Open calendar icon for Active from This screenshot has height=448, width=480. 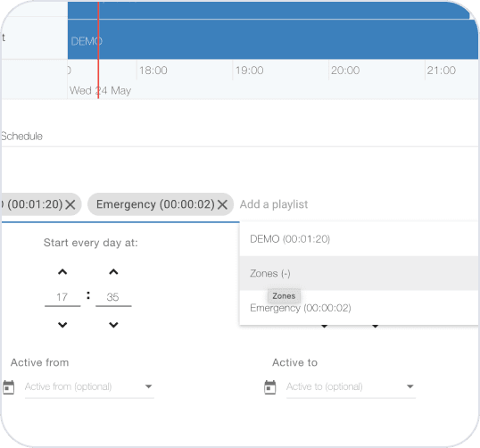(x=9, y=387)
